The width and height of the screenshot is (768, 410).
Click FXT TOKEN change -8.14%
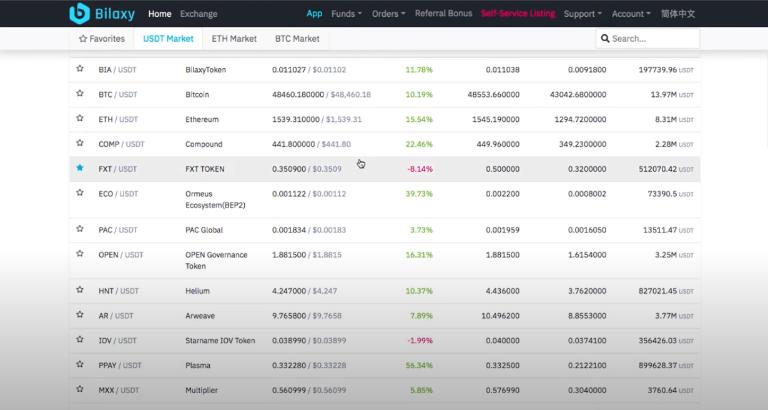pos(420,169)
